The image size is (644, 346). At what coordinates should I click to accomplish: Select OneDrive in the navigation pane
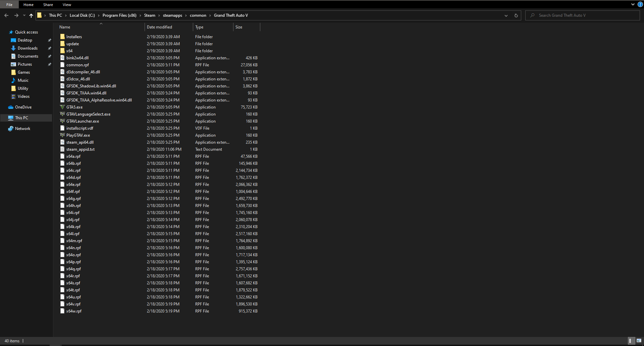click(23, 107)
